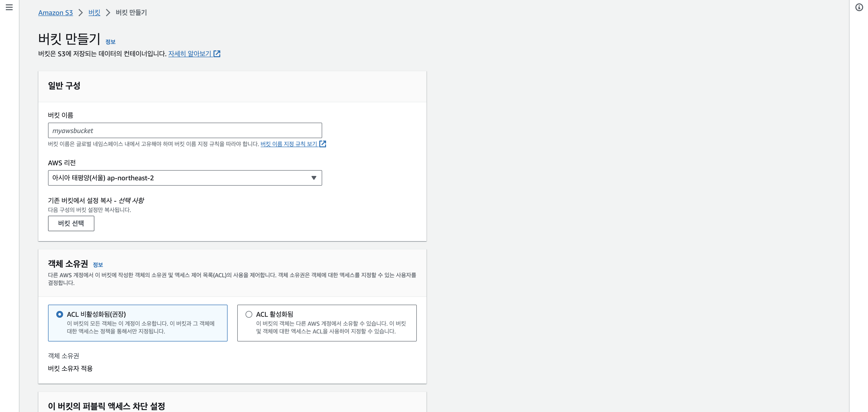The height and width of the screenshot is (412, 868).
Task: Open the AWS 리전 region dropdown
Action: 185,178
